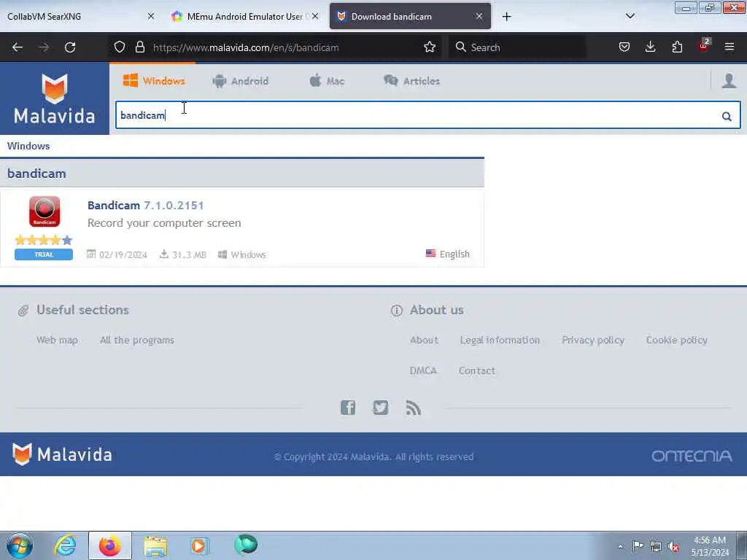747x560 pixels.
Task: Open the Firefox hamburger application menu
Action: point(729,47)
